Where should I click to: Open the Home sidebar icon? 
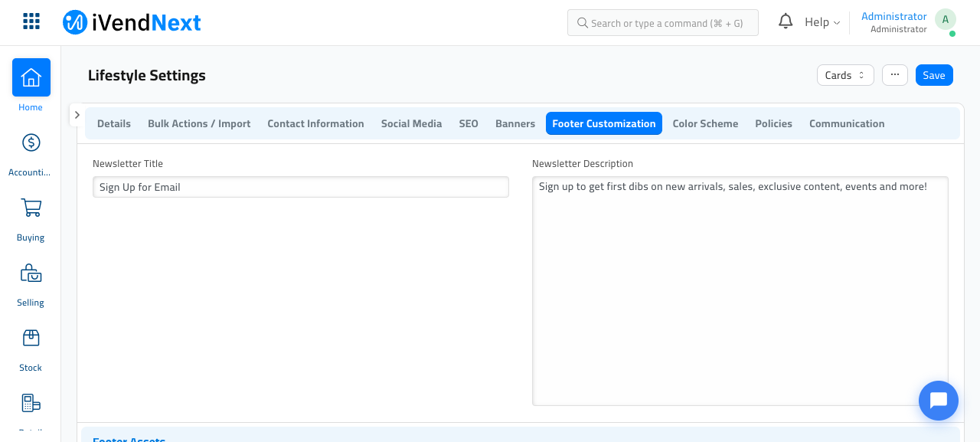point(31,77)
